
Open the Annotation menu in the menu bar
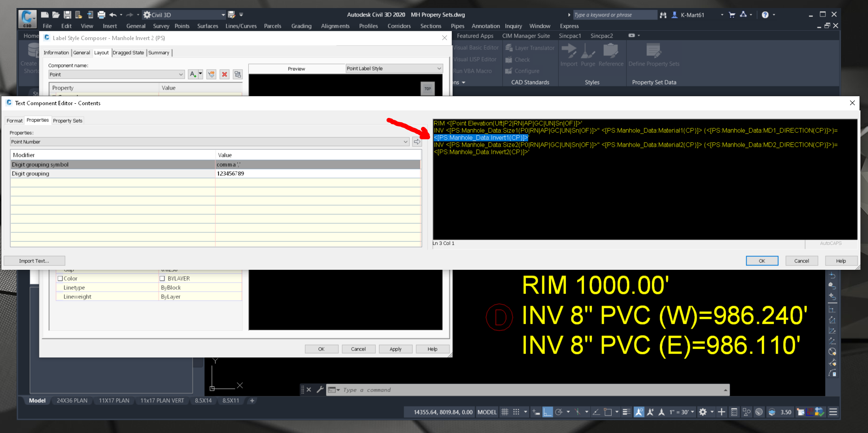(x=485, y=26)
